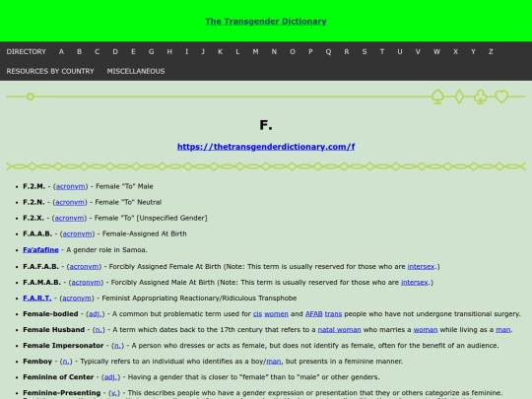Click acronym link beside F.2.N.
Viewport: 532px width, 399px height.
coord(70,202)
